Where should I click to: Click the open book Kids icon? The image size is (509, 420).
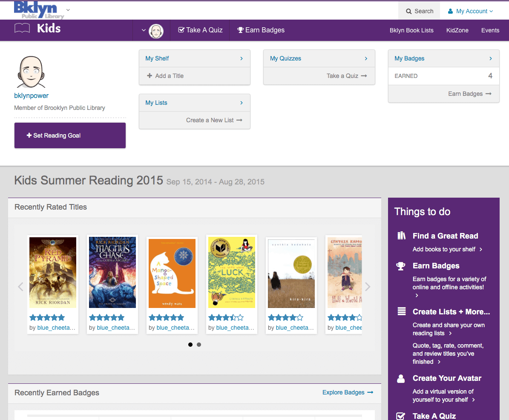[22, 29]
